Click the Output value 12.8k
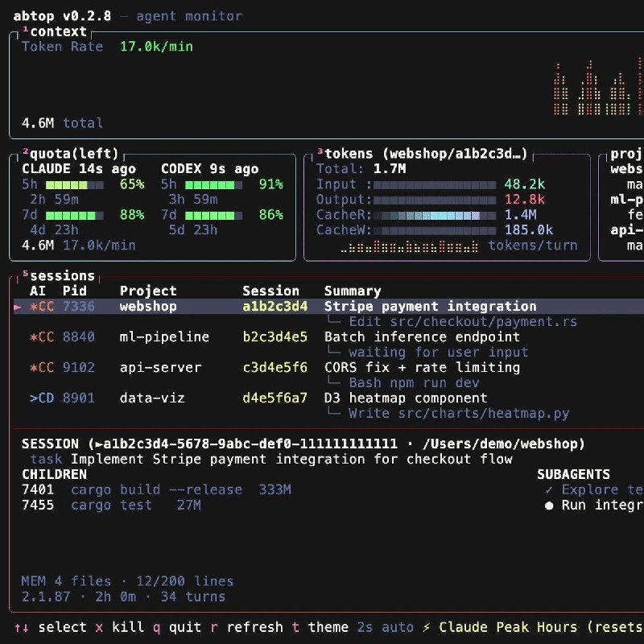The height and width of the screenshot is (644, 644). [x=525, y=200]
